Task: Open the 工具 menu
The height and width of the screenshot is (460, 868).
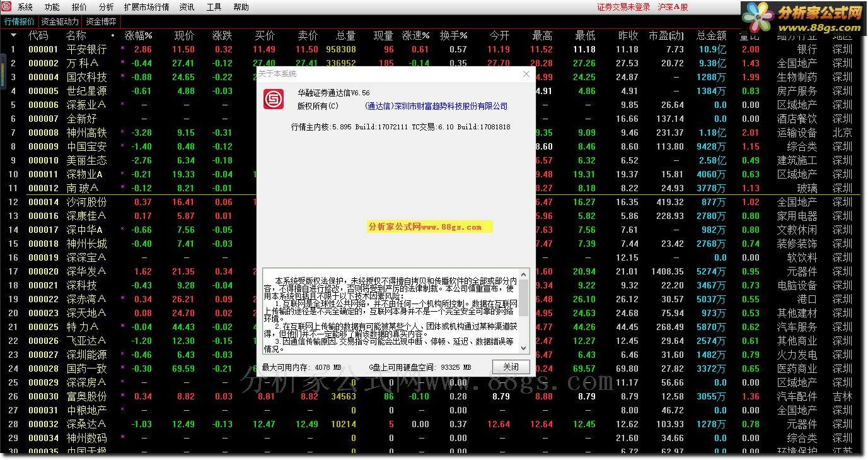Action: click(x=214, y=7)
